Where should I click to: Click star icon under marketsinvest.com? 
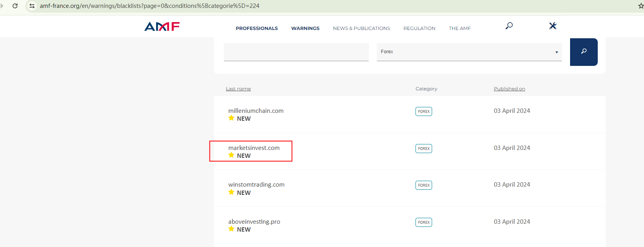(231, 155)
